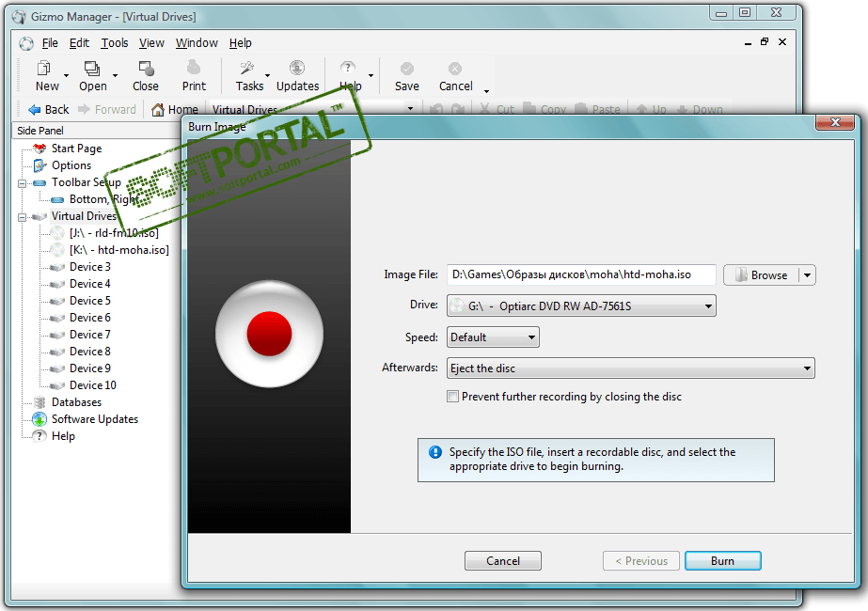Click the Burn button
Image resolution: width=868 pixels, height=611 pixels.
click(x=722, y=560)
